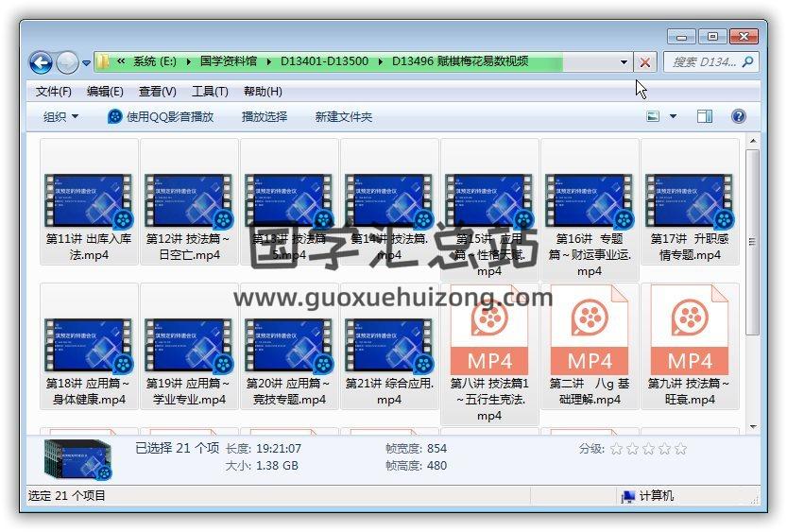Click the folder icon in address bar

(102, 61)
